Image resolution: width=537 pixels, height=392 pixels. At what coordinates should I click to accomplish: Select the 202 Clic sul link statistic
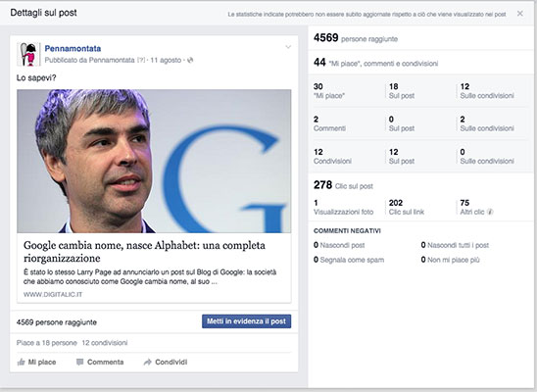pyautogui.click(x=406, y=207)
